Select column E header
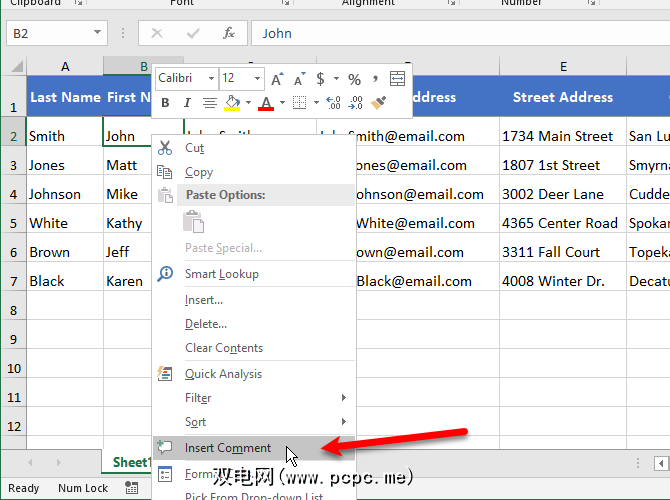 click(563, 67)
